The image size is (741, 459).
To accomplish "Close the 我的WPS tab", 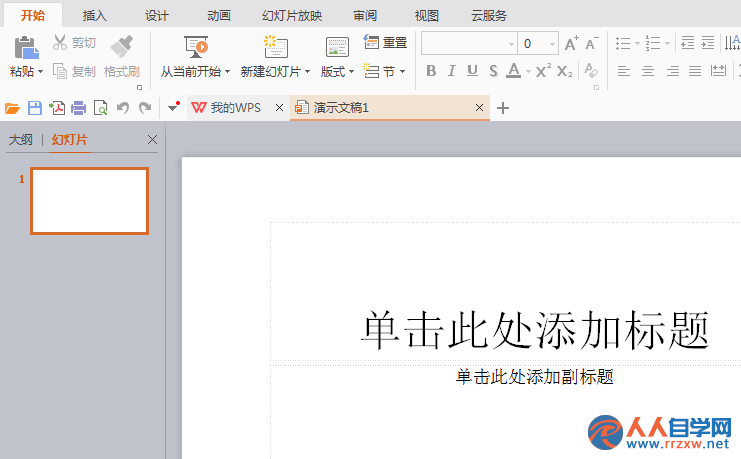I will [x=279, y=108].
